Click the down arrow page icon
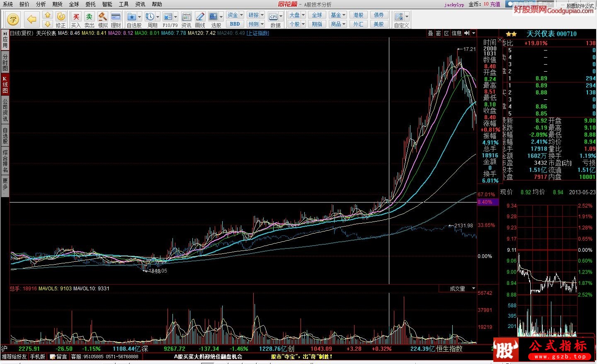 48,24
